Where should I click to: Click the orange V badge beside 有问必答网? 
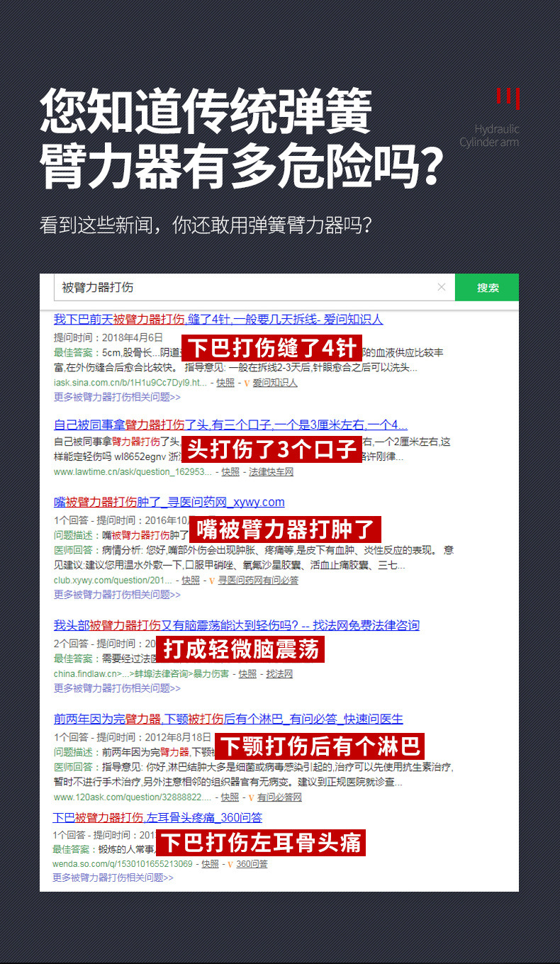tap(252, 797)
